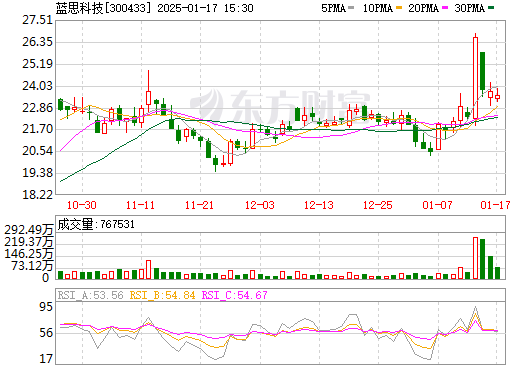This screenshot has height=365, width=520.
Task: Click the 19.38 price axis label
Action: click(37, 173)
